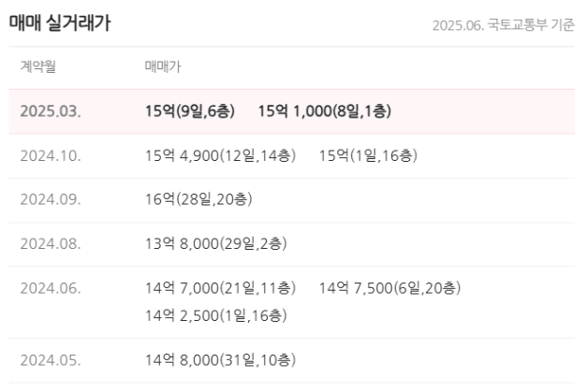Select the 계약월 column header
Screen dimensions: 587x392
38,66
